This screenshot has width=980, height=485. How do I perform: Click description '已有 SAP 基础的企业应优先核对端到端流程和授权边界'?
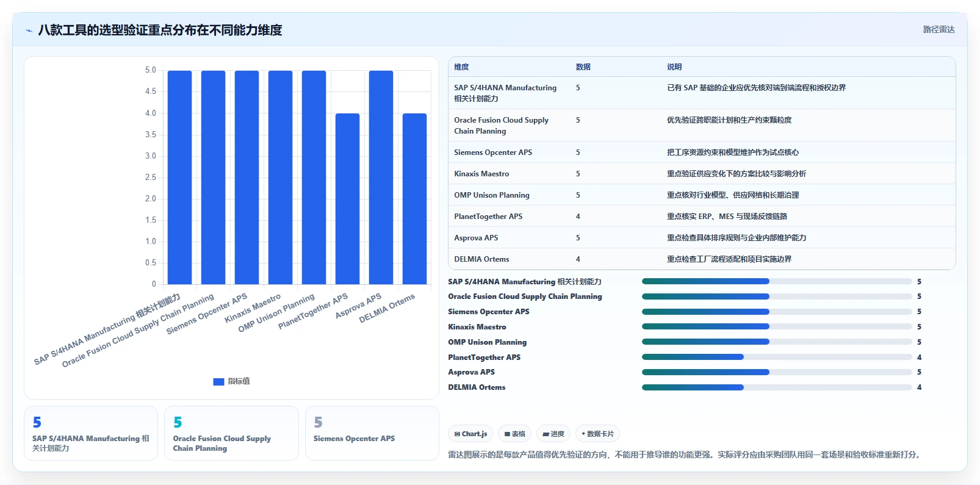[x=757, y=88]
